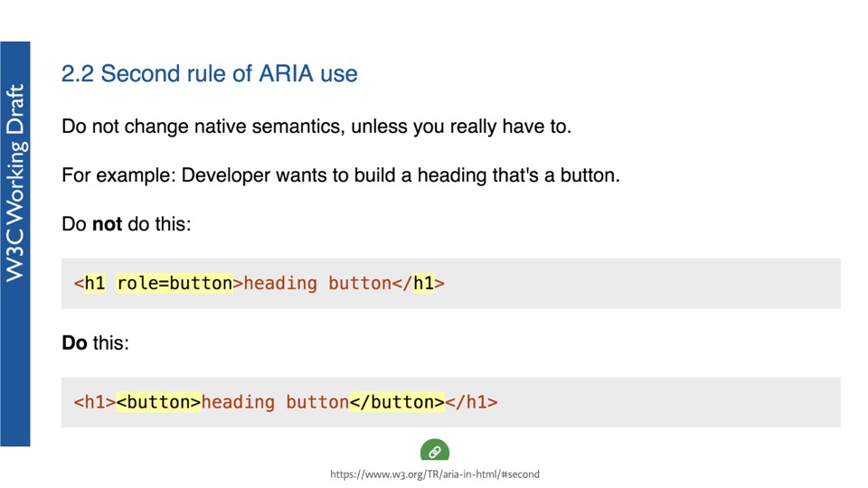
Task: Click the green link icon
Action: click(x=435, y=450)
